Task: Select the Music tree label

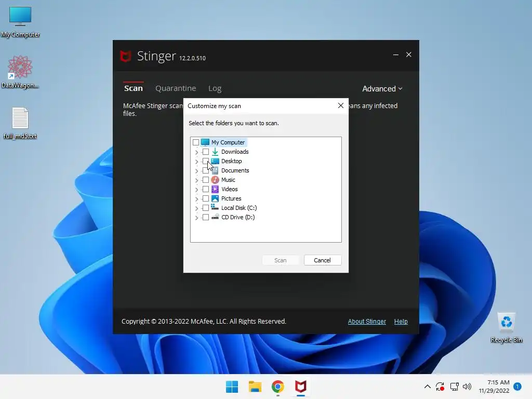Action: 228,180
